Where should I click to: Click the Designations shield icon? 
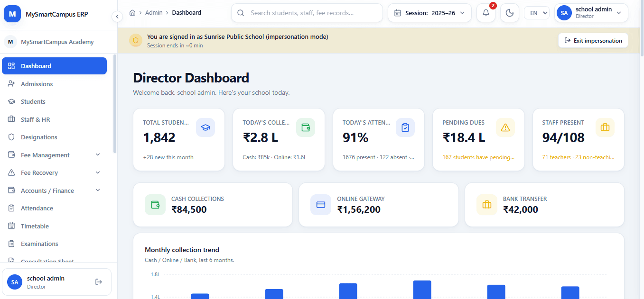pyautogui.click(x=12, y=137)
